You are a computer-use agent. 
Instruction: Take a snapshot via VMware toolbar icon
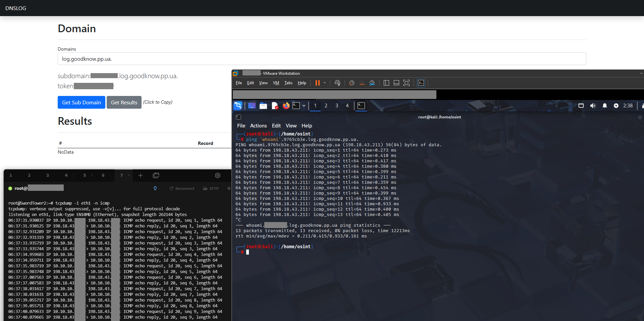(x=352, y=83)
